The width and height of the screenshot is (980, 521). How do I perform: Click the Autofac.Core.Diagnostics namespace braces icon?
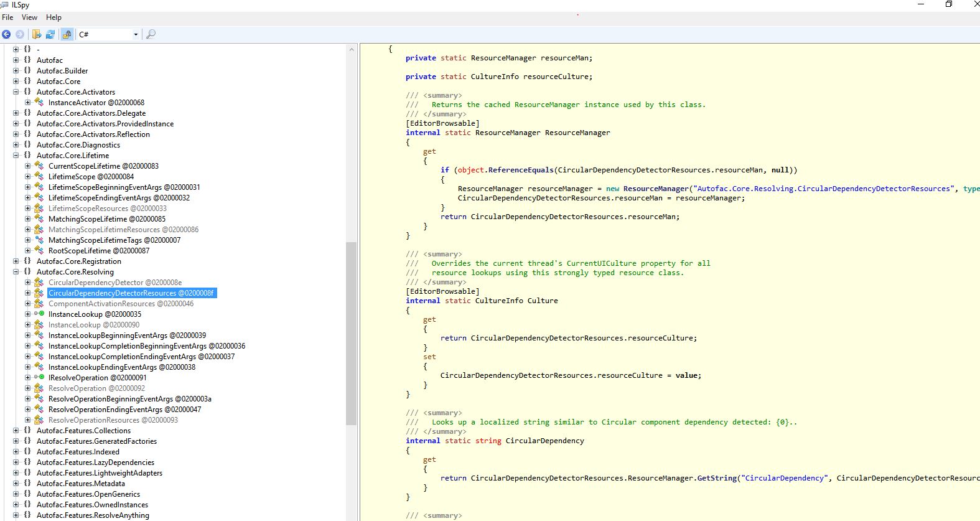click(27, 145)
